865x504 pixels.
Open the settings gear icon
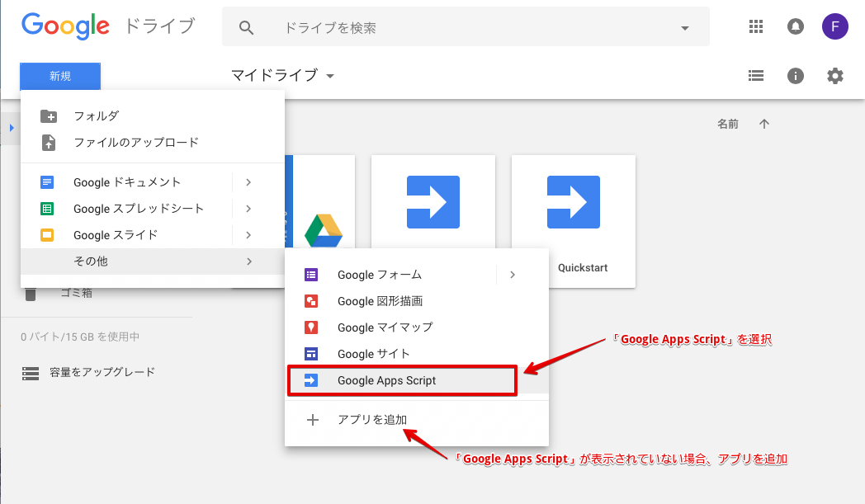pyautogui.click(x=835, y=76)
